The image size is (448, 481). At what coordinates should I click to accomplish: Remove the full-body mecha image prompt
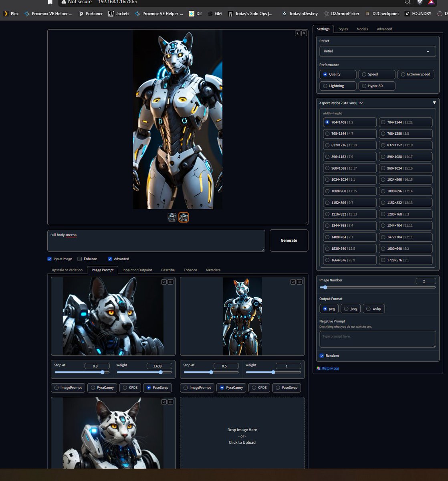[299, 282]
